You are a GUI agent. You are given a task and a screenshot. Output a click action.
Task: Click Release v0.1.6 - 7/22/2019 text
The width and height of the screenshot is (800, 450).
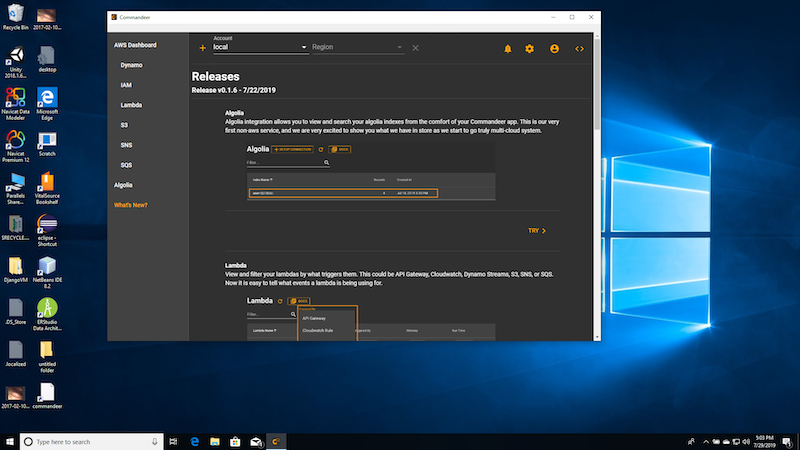click(x=234, y=90)
